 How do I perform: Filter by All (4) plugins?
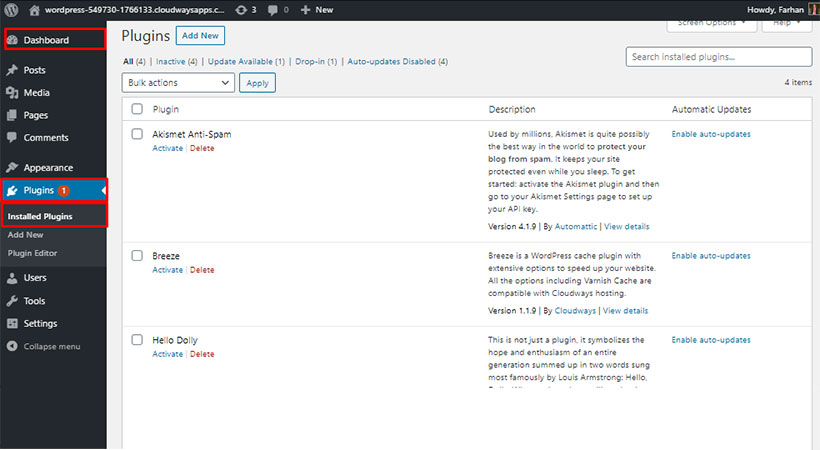pyautogui.click(x=134, y=61)
